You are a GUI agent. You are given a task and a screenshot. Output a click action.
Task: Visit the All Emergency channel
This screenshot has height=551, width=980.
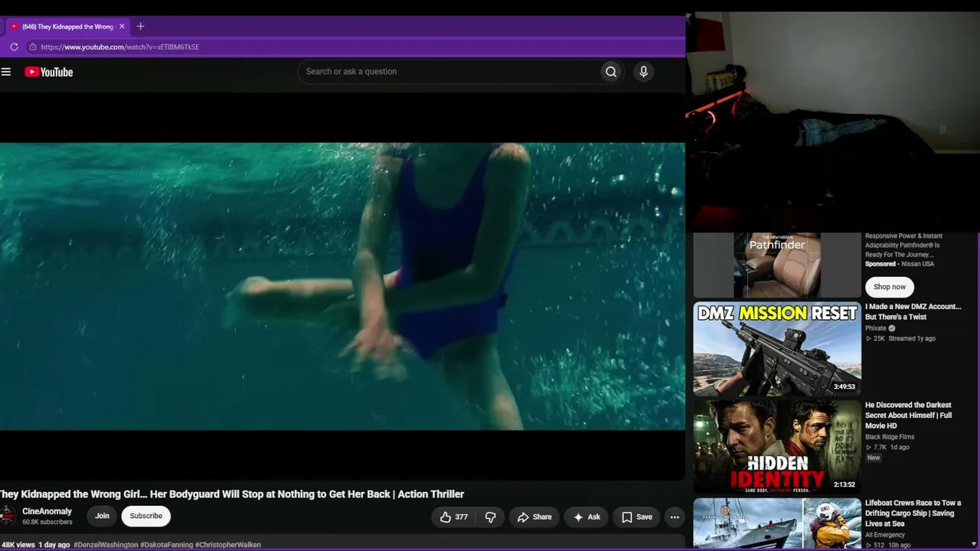(x=885, y=535)
